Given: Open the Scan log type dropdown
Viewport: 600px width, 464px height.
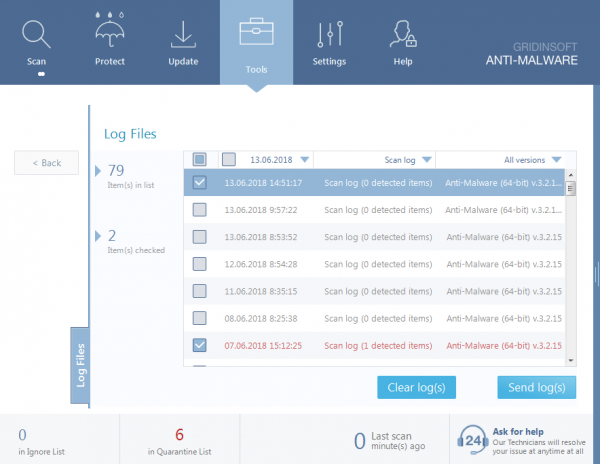Looking at the screenshot, I should 427,160.
